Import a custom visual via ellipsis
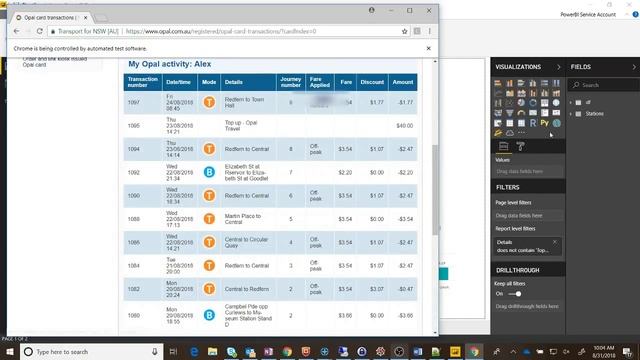 point(521,133)
